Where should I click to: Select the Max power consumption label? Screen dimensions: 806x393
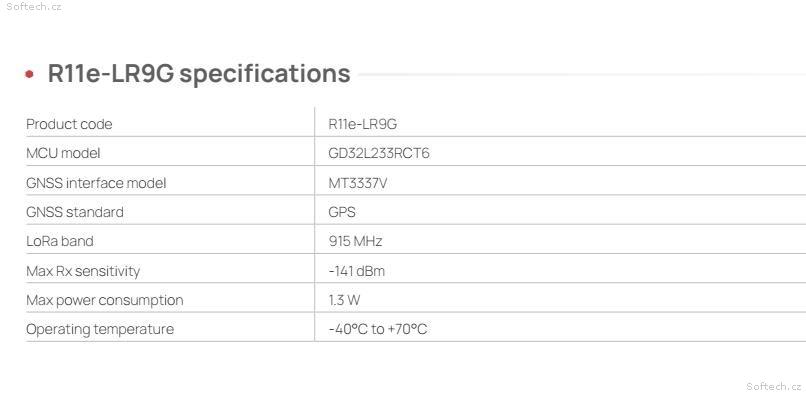pos(104,300)
